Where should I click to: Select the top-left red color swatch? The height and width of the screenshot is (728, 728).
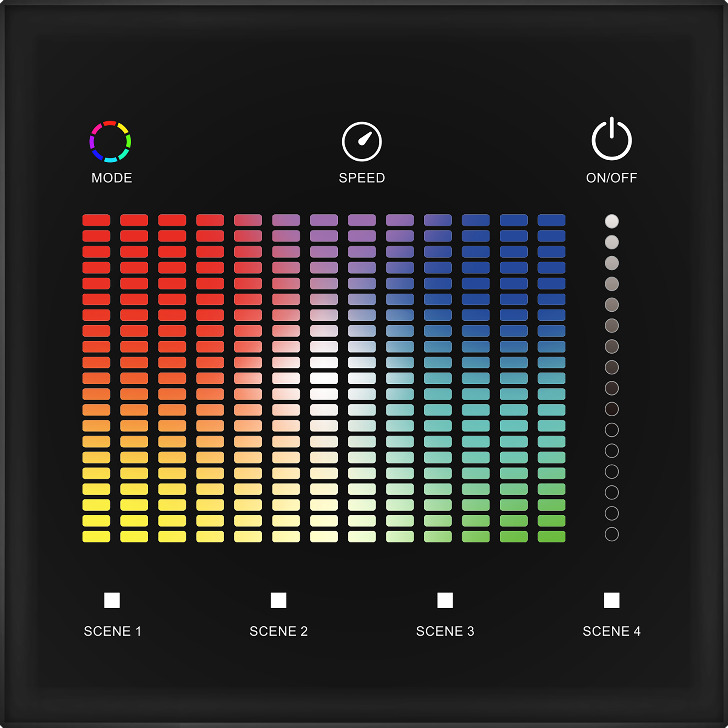96,220
